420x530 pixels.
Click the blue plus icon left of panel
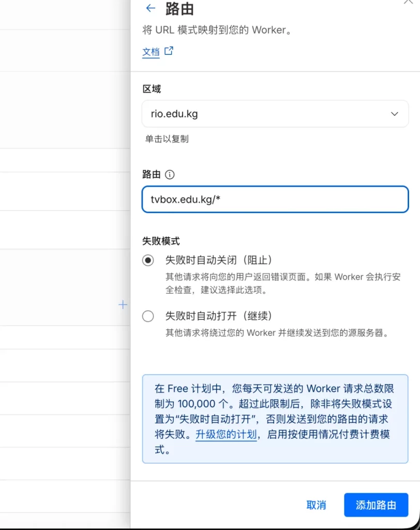click(123, 304)
